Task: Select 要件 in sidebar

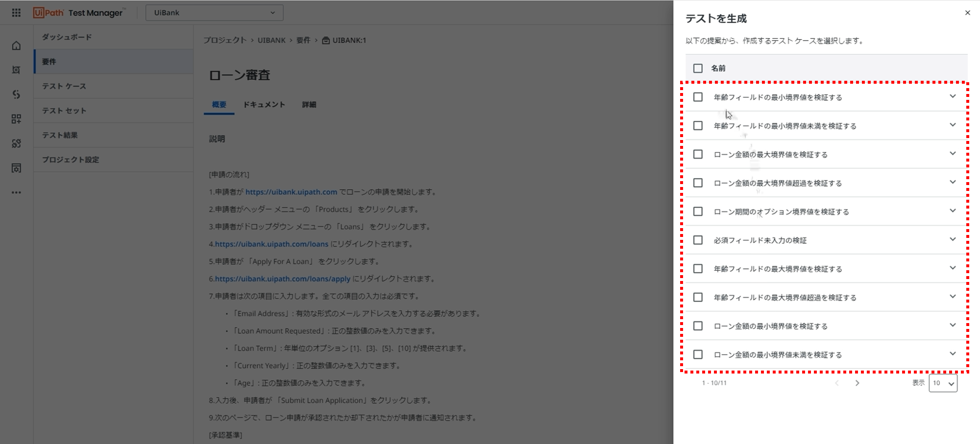Action: coord(113,62)
